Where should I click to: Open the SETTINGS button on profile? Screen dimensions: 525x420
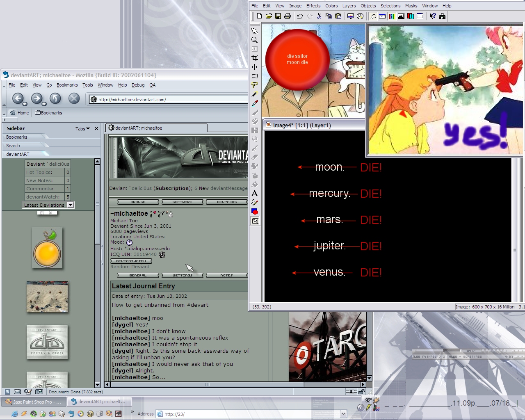click(183, 275)
